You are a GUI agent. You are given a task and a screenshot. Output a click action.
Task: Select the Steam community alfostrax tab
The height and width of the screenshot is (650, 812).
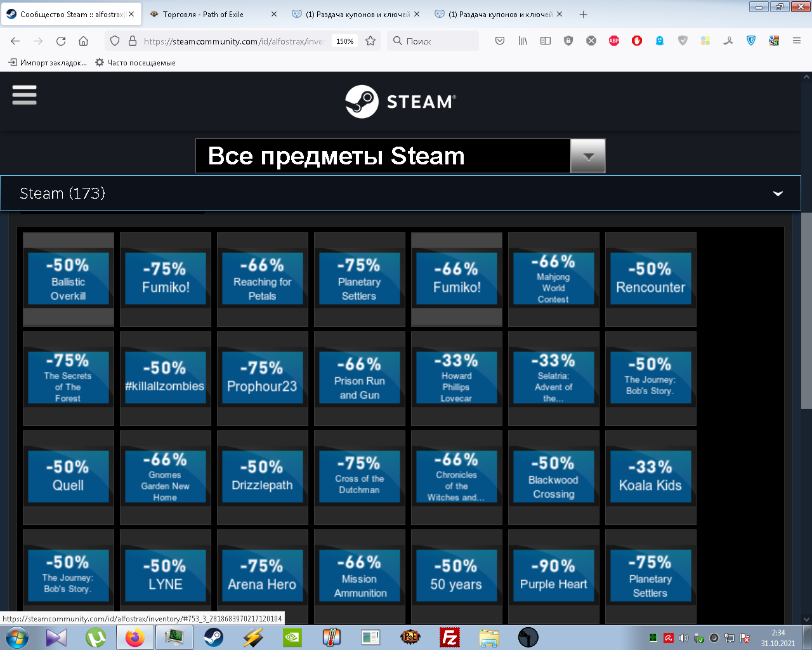(70, 14)
